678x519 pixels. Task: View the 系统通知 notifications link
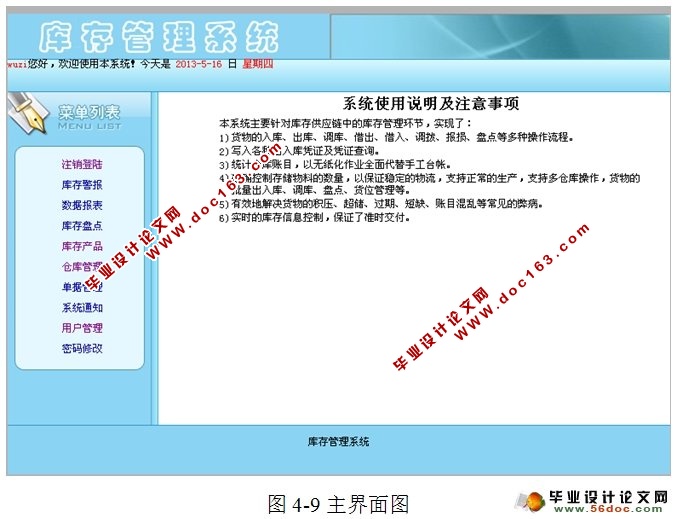point(82,308)
